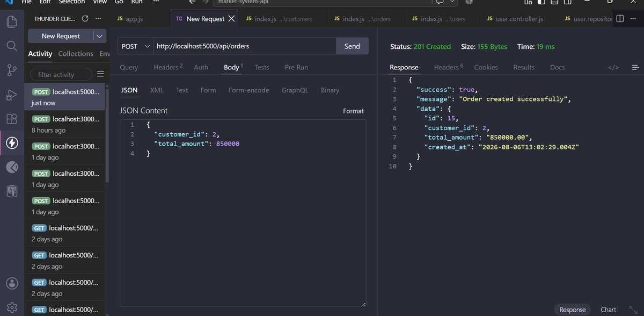Viewport: 644px width, 316px height.
Task: Select GraphQL body type
Action: coord(295,90)
